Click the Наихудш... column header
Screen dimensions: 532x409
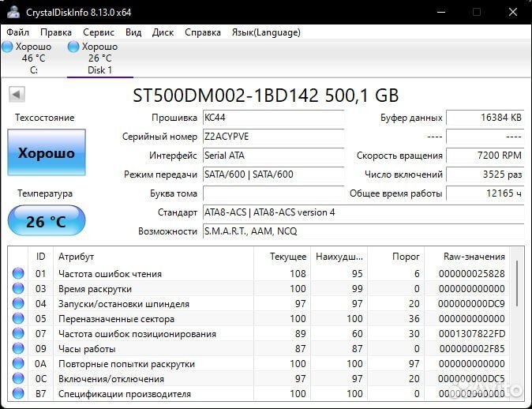pos(339,257)
